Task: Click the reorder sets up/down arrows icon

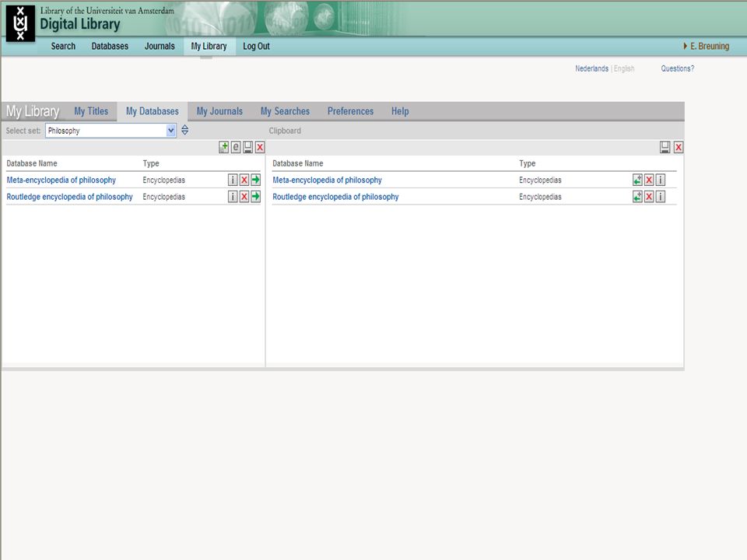Action: pyautogui.click(x=185, y=130)
